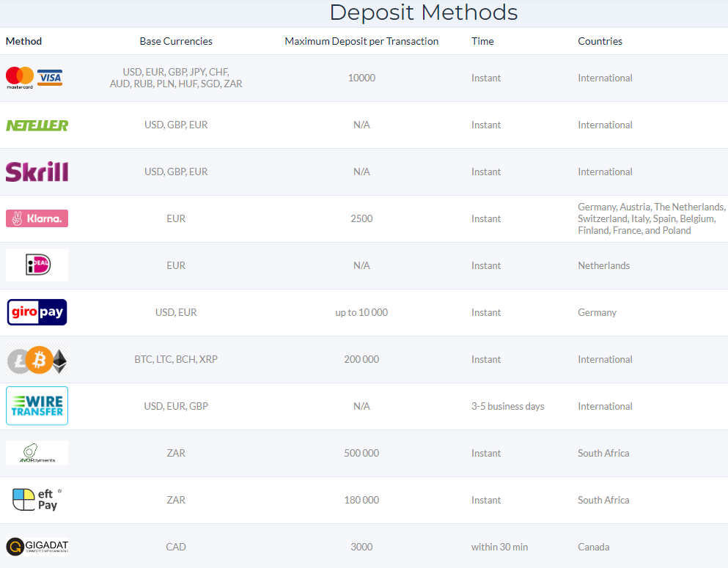The height and width of the screenshot is (568, 728).
Task: Select the 3000 Gigadat deposit limit
Action: pyautogui.click(x=361, y=547)
